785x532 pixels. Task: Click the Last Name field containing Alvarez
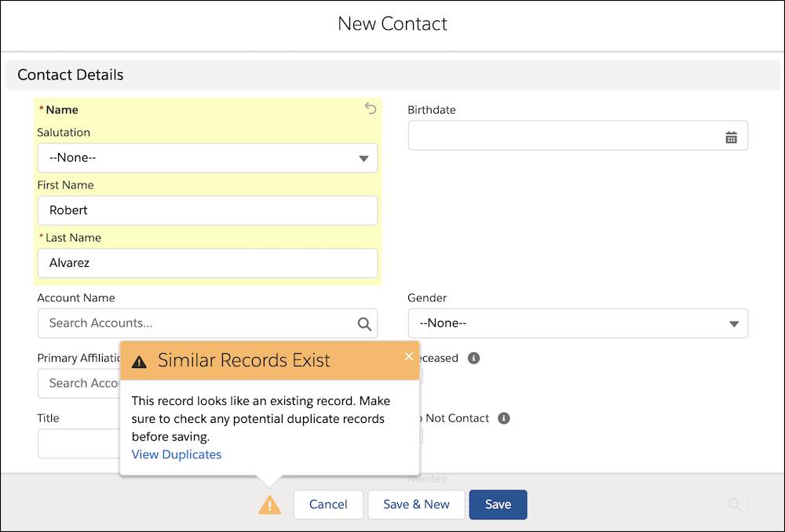(207, 263)
